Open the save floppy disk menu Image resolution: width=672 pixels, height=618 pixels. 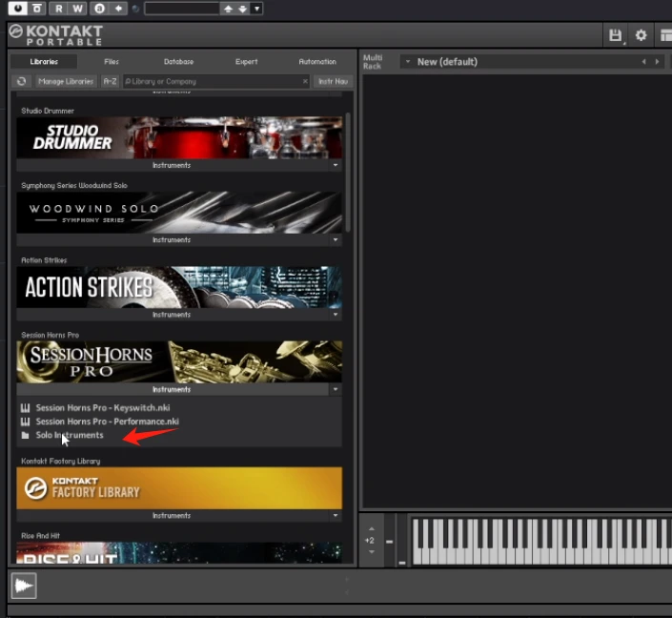(x=616, y=35)
